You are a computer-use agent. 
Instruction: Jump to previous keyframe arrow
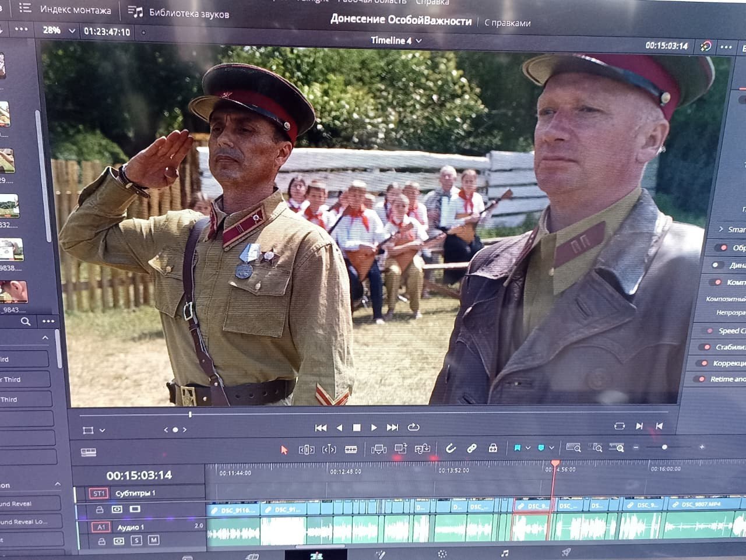[166, 430]
